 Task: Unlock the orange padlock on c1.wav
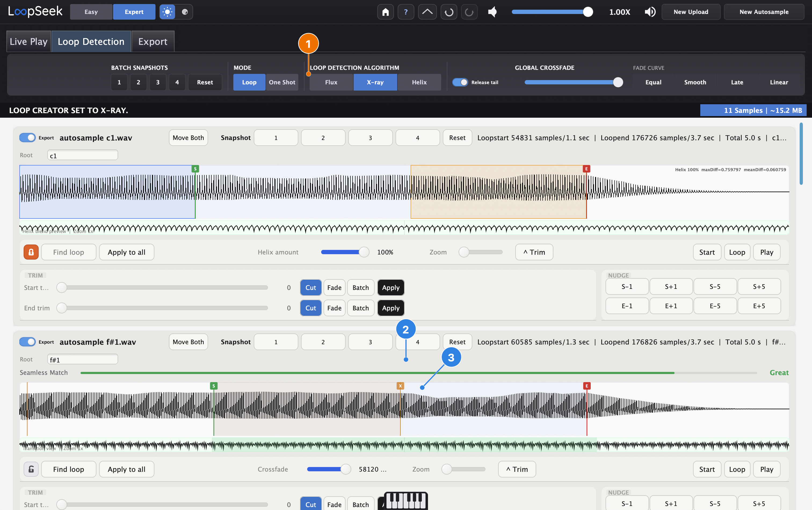pyautogui.click(x=31, y=252)
